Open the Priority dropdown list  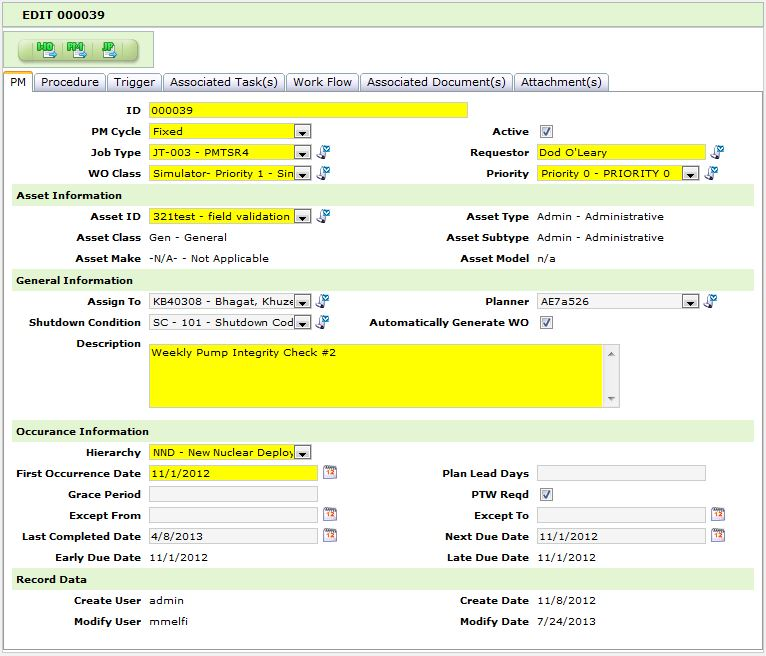click(690, 174)
